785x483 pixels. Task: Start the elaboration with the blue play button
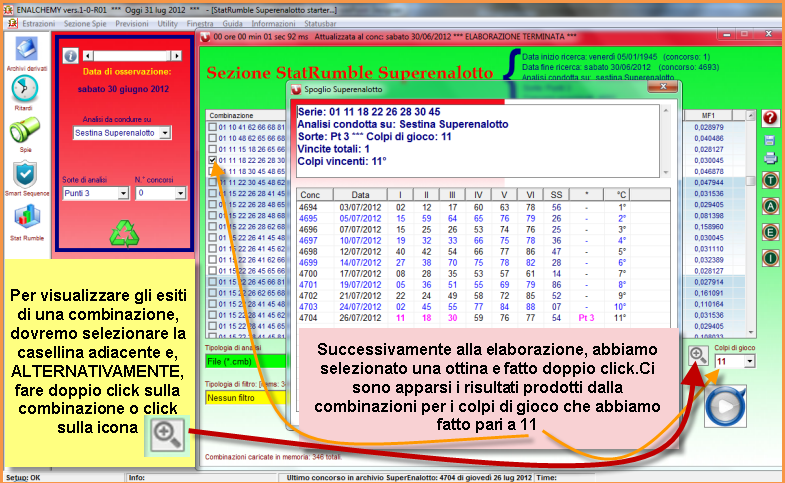click(x=725, y=406)
